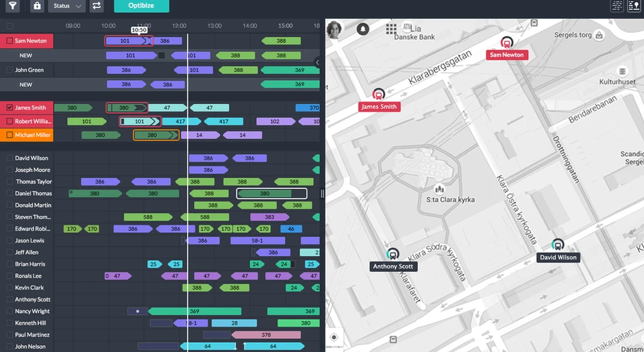The height and width of the screenshot is (352, 644).
Task: Select Robert Williams' outlined block 101
Action: 140,121
